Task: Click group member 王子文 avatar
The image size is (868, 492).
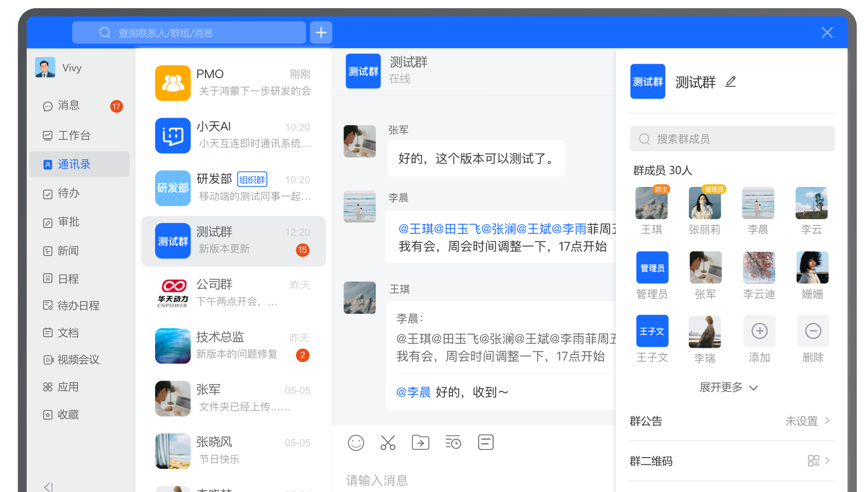Action: click(652, 331)
